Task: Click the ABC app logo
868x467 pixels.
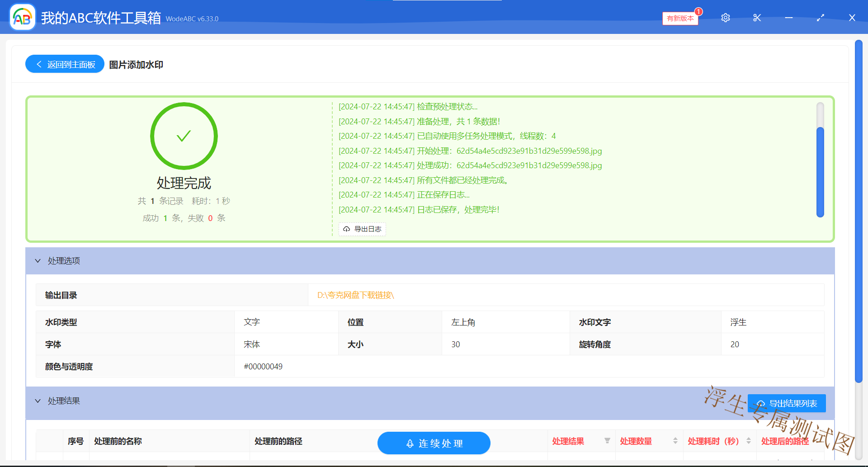Action: (22, 18)
